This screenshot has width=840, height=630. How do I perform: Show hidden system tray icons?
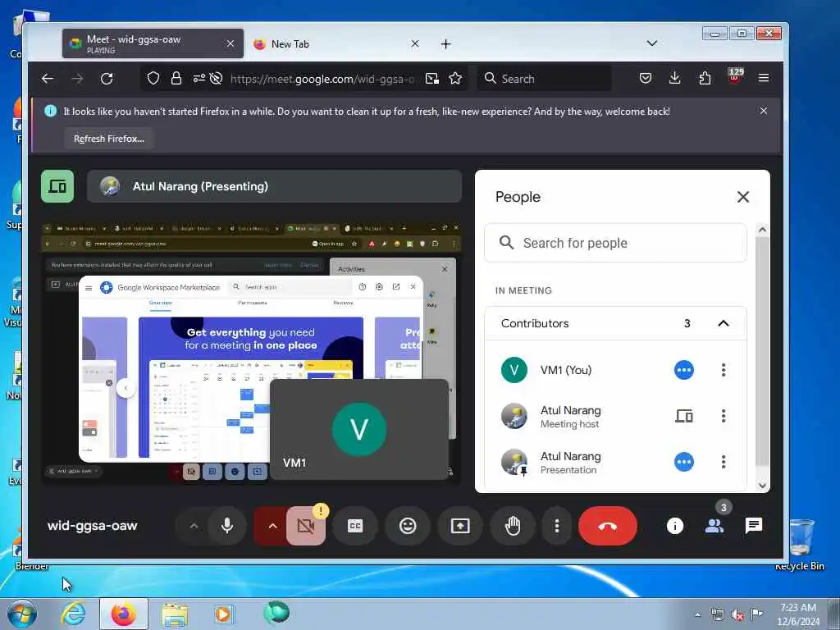pos(697,615)
